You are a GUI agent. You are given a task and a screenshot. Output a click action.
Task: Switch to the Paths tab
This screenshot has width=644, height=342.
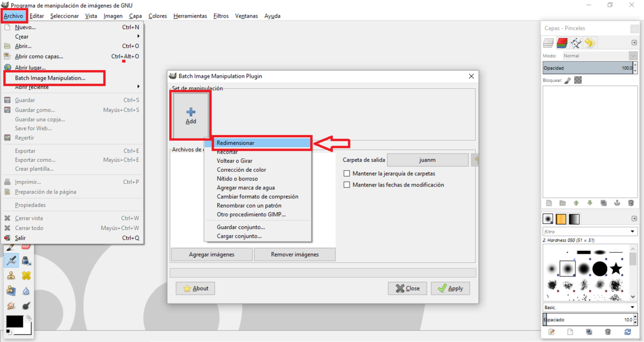[576, 43]
